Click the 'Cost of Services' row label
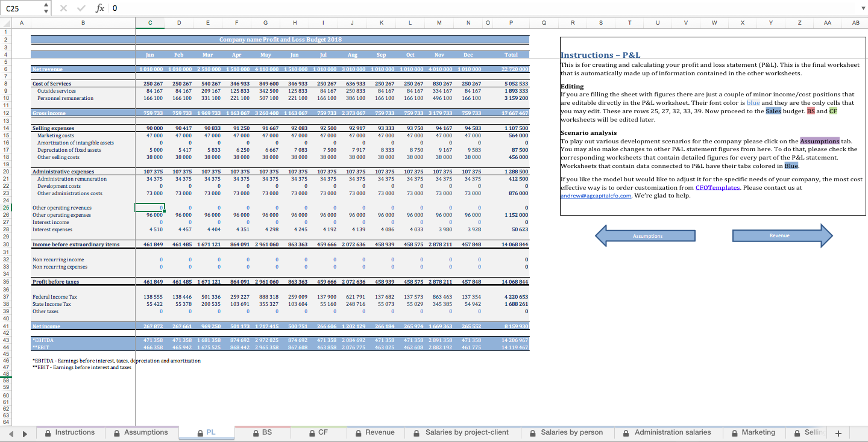Image resolution: width=868 pixels, height=442 pixels. click(x=52, y=84)
